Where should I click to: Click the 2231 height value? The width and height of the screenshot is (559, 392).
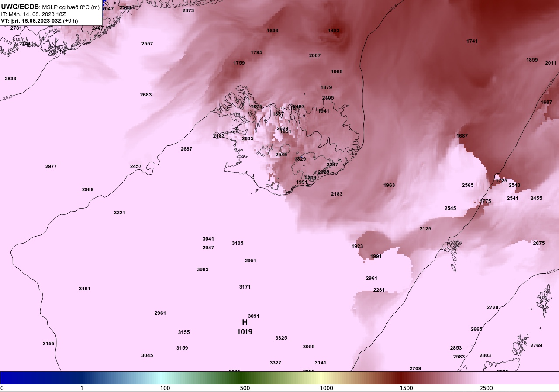coord(379,290)
